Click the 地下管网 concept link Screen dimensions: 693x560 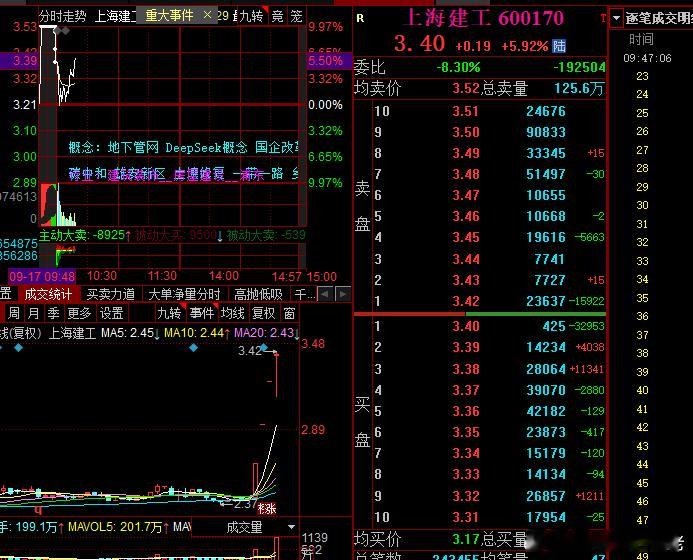point(133,147)
